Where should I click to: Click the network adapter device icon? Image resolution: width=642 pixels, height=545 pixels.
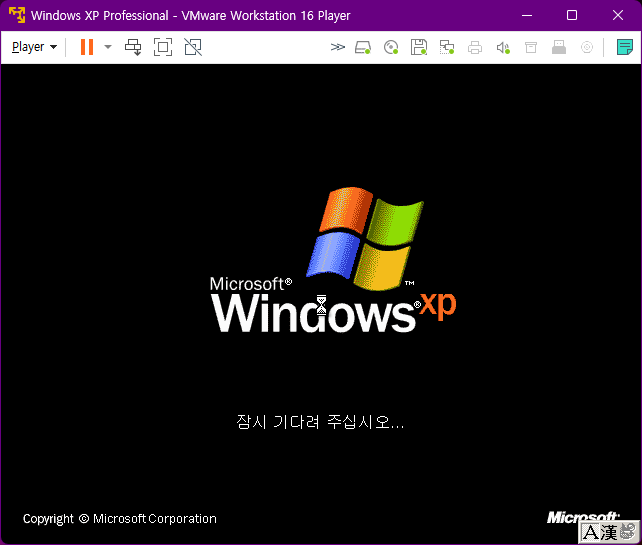(447, 47)
